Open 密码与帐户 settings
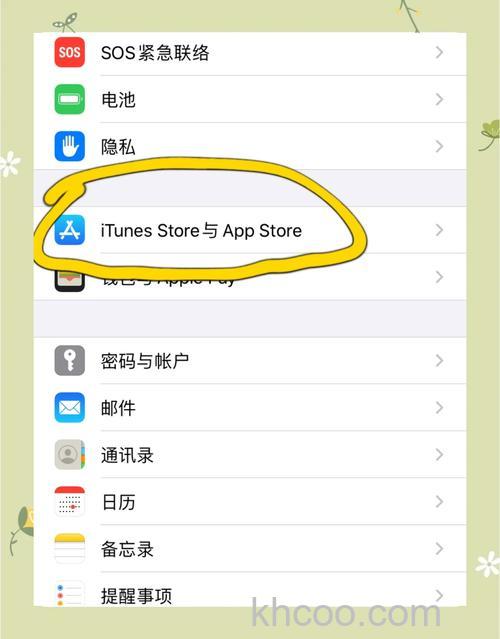Image resolution: width=500 pixels, height=639 pixels. coord(250,361)
